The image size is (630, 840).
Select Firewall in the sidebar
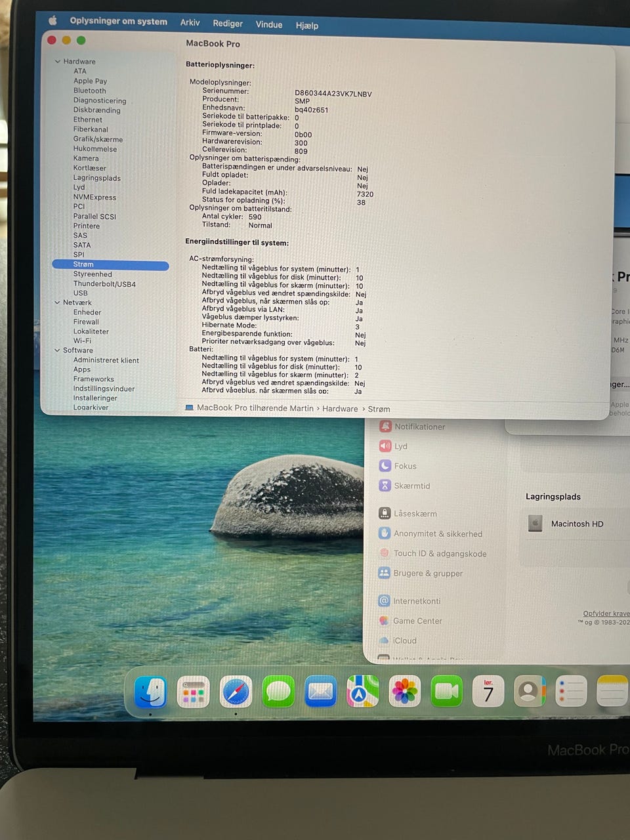[86, 322]
